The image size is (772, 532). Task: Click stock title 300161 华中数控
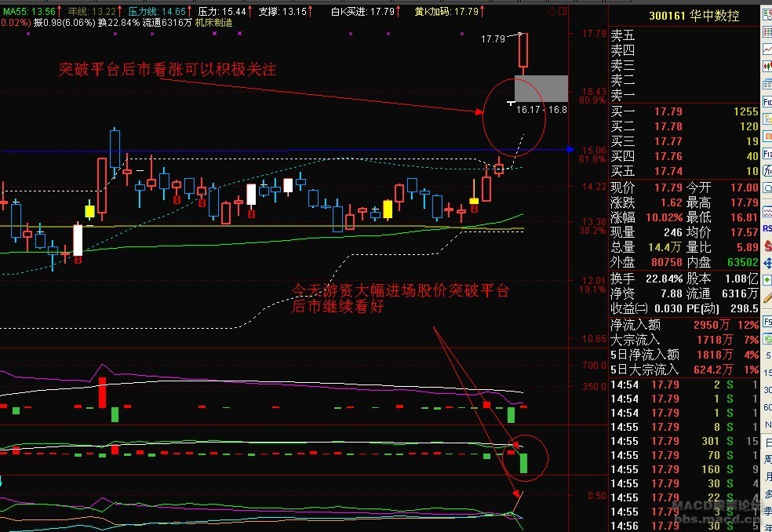[x=694, y=16]
